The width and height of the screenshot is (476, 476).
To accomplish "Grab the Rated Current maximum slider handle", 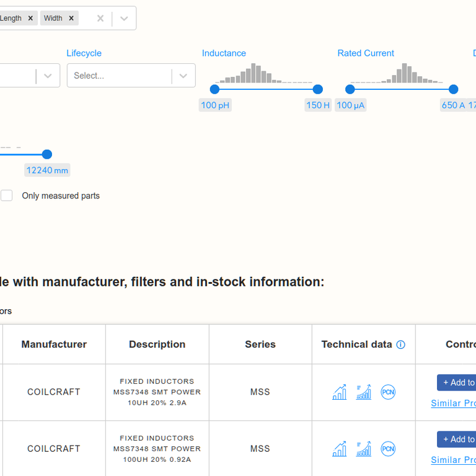I will (453, 89).
